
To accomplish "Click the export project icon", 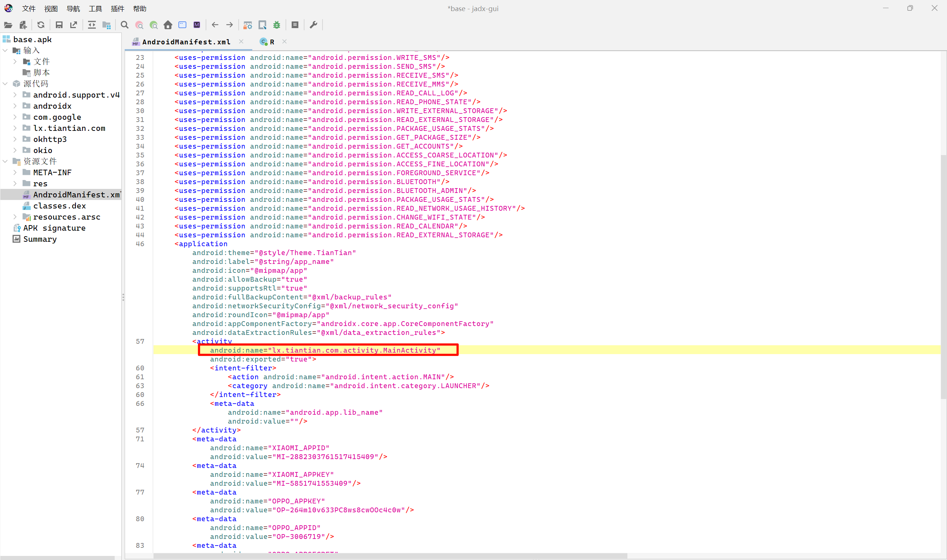I will [x=74, y=25].
